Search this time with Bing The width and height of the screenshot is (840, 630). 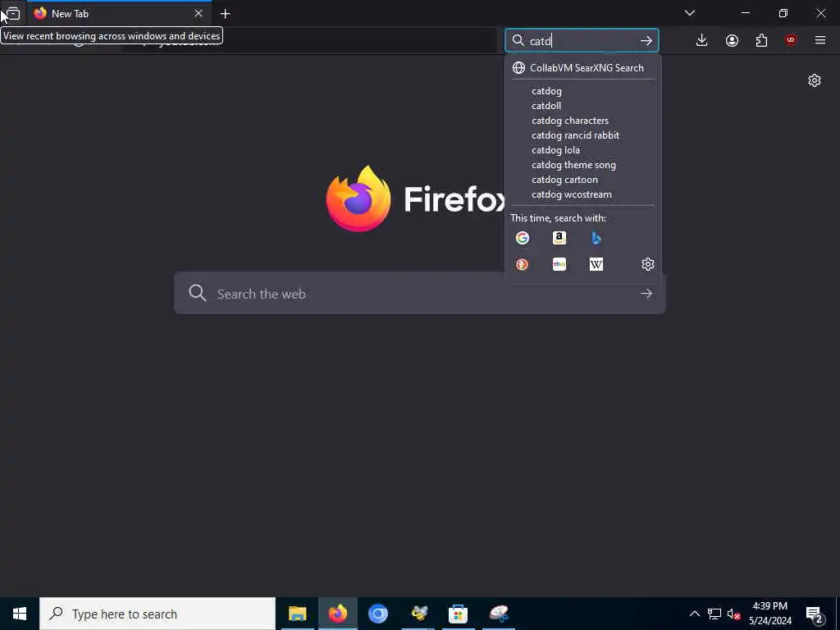(x=596, y=238)
